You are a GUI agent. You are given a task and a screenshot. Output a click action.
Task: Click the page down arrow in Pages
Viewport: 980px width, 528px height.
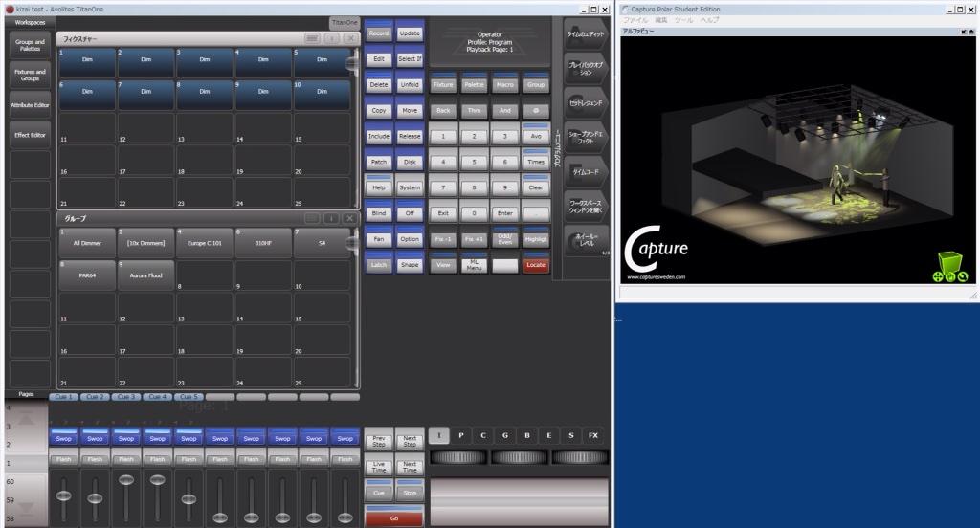[x=26, y=508]
